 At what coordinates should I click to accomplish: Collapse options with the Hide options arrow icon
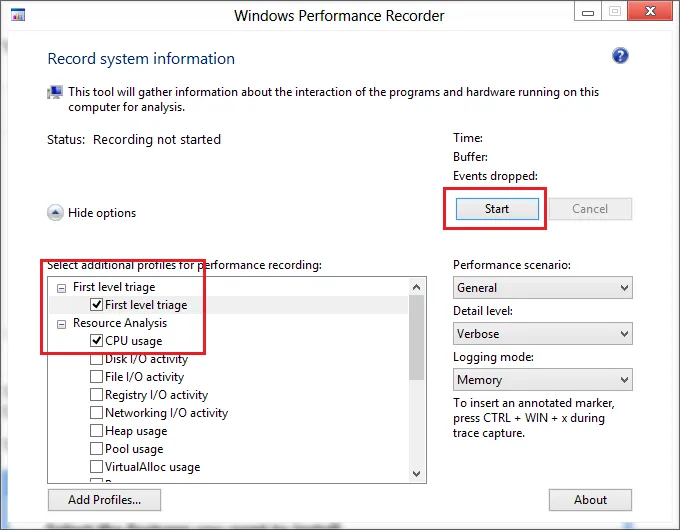tap(55, 213)
